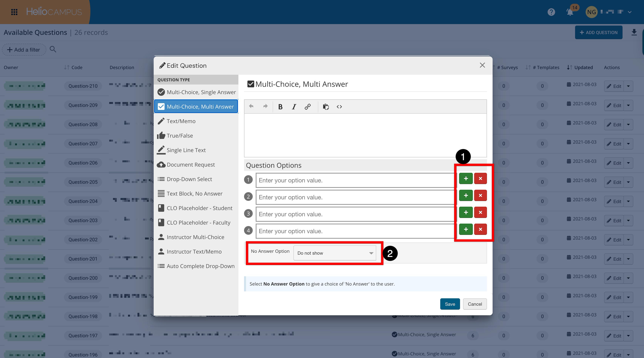Click the undo arrow in editor toolbar

(x=251, y=106)
